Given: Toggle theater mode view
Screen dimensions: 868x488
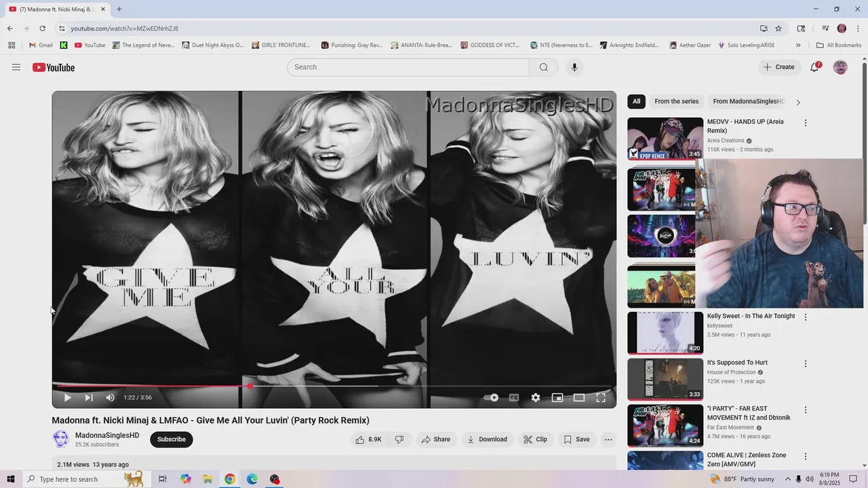Looking at the screenshot, I should coord(579,398).
